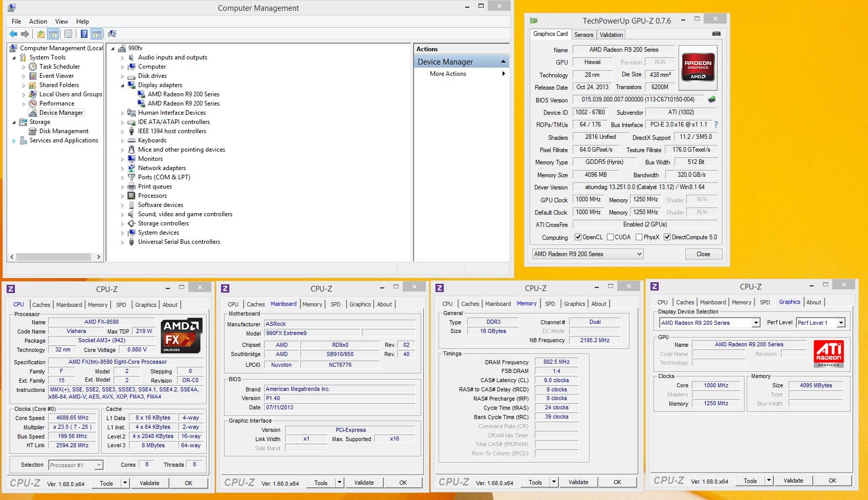Open the GPU selection dropdown in GPU-Z
Screen dimensions: 868x500
coord(588,254)
